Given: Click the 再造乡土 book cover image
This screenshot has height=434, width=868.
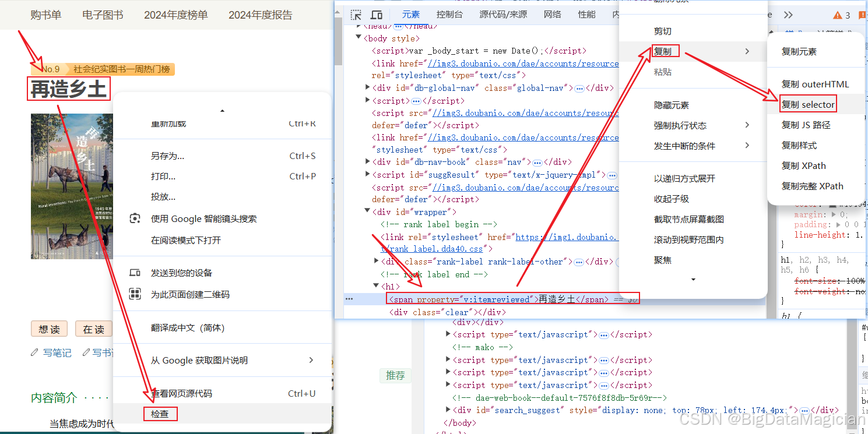Looking at the screenshot, I should (x=71, y=186).
